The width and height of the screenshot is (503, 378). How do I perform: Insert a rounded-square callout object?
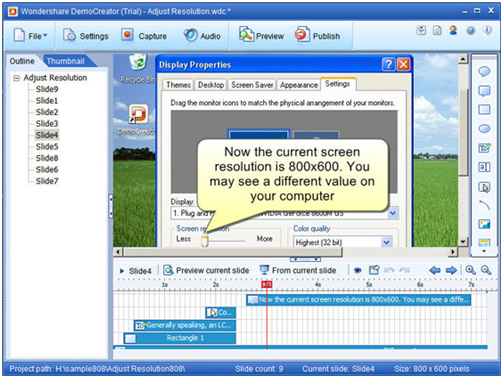click(484, 91)
